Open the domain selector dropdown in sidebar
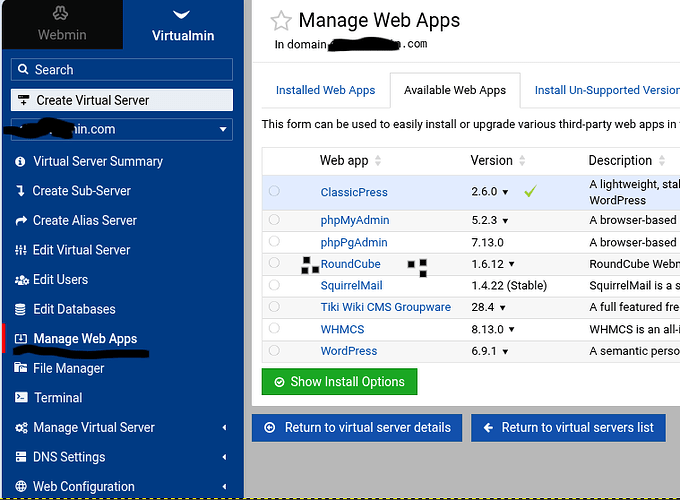680x500 pixels. point(223,130)
